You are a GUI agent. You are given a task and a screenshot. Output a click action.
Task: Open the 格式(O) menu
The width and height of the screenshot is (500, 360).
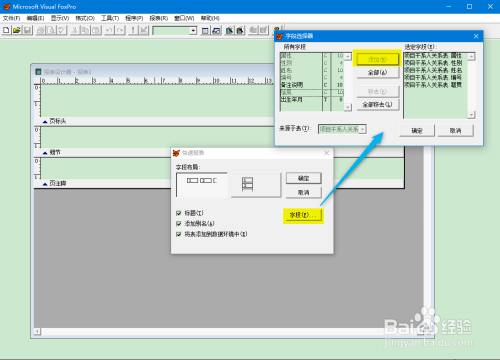pos(85,18)
